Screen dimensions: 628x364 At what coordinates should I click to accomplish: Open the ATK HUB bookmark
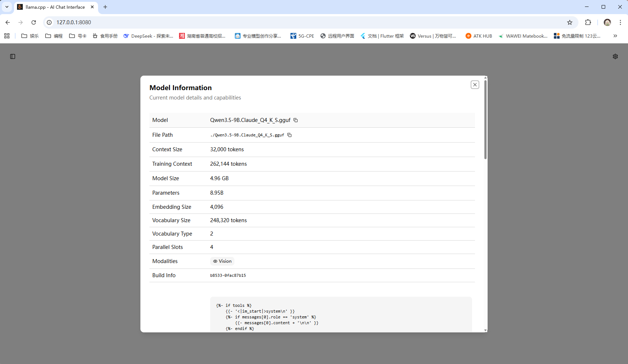tap(479, 36)
